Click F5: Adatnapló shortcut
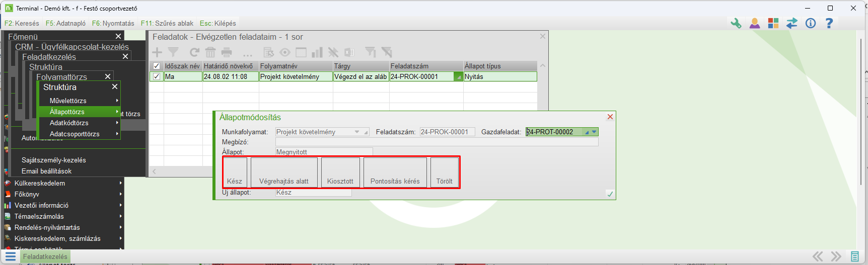The height and width of the screenshot is (265, 868). pos(65,23)
